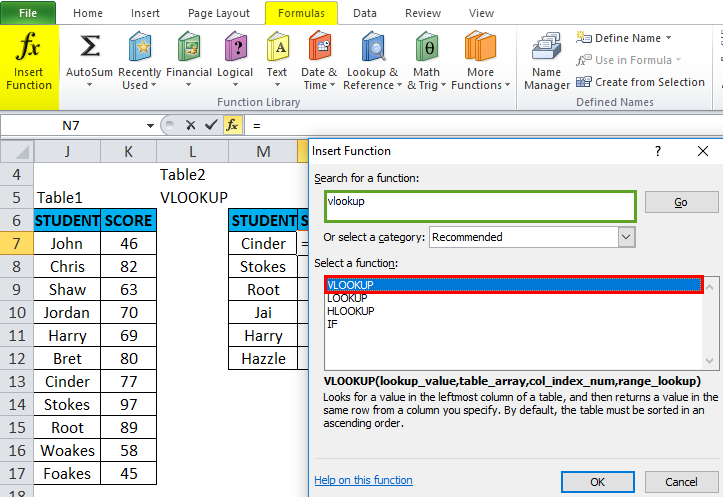The width and height of the screenshot is (723, 497).
Task: Open the Logical functions book icon
Action: [x=236, y=47]
